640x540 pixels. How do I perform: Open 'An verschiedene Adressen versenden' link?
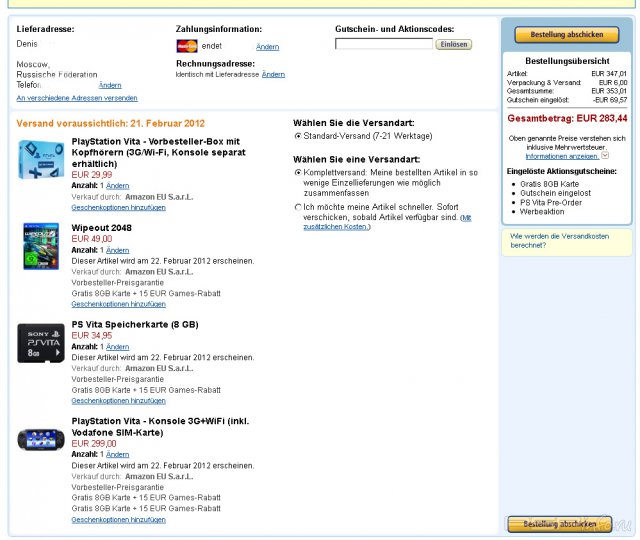[x=77, y=98]
